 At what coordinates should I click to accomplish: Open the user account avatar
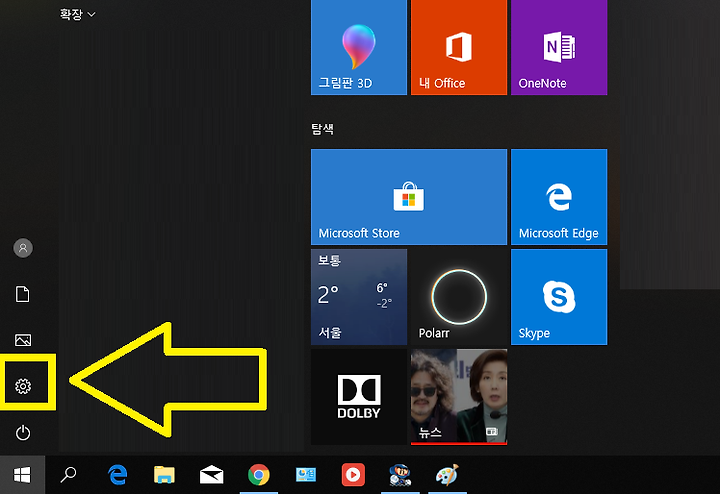coord(23,248)
